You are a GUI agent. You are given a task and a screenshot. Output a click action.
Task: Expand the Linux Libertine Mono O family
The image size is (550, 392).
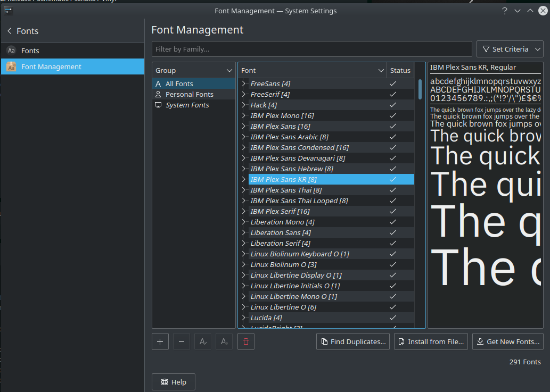pos(244,296)
